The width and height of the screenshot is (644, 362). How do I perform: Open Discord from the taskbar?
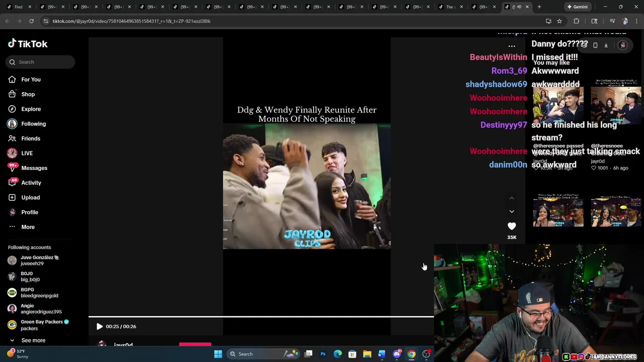pos(397,354)
